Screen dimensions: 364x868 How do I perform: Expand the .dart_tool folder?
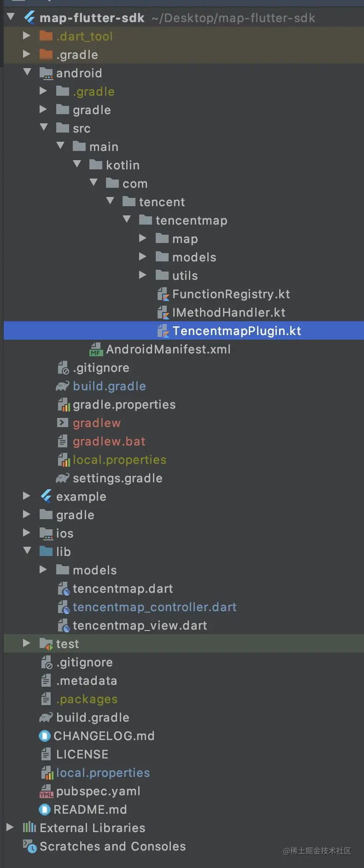coord(26,36)
